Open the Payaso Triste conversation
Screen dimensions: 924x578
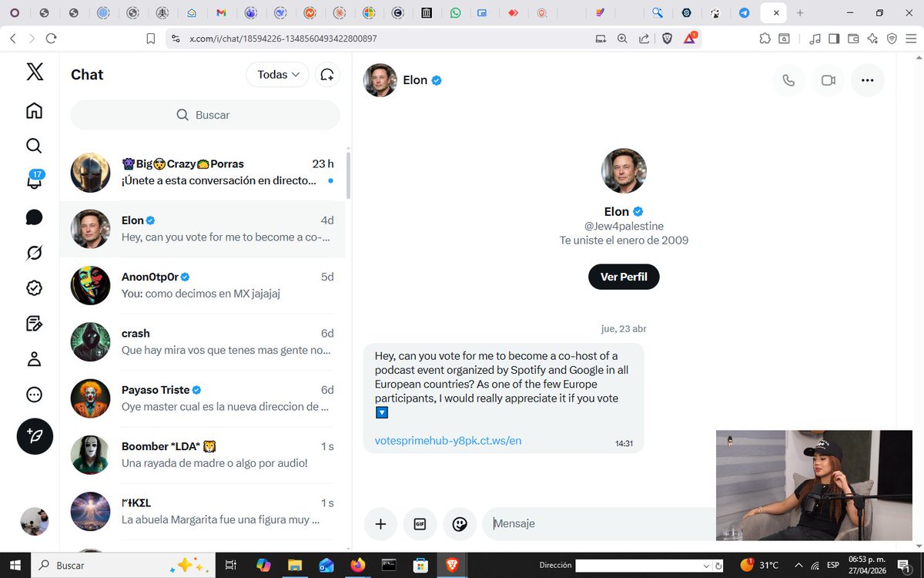(203, 398)
